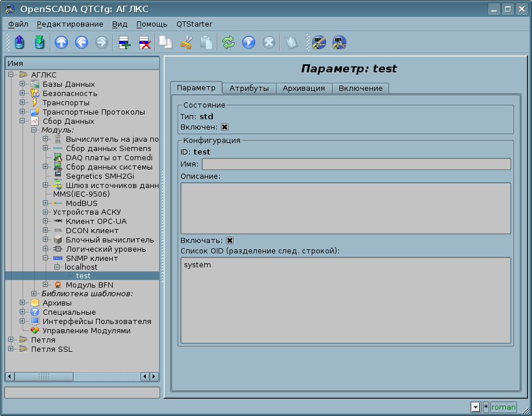The height and width of the screenshot is (416, 532).
Task: Click the add item toolbar icon
Action: 124,42
